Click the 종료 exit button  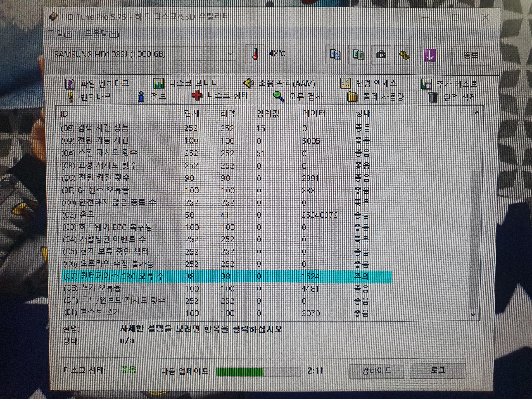pos(471,55)
